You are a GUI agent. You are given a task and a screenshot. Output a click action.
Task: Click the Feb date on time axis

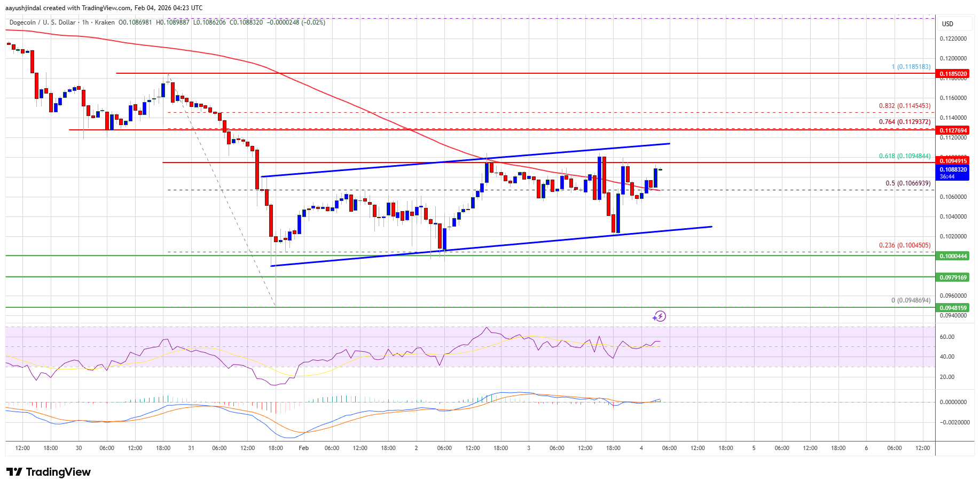[x=303, y=448]
